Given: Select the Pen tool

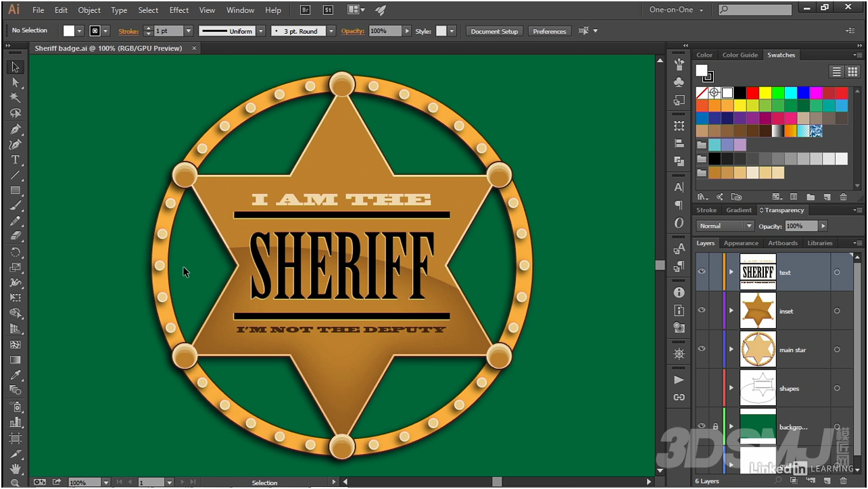Looking at the screenshot, I should click(15, 129).
